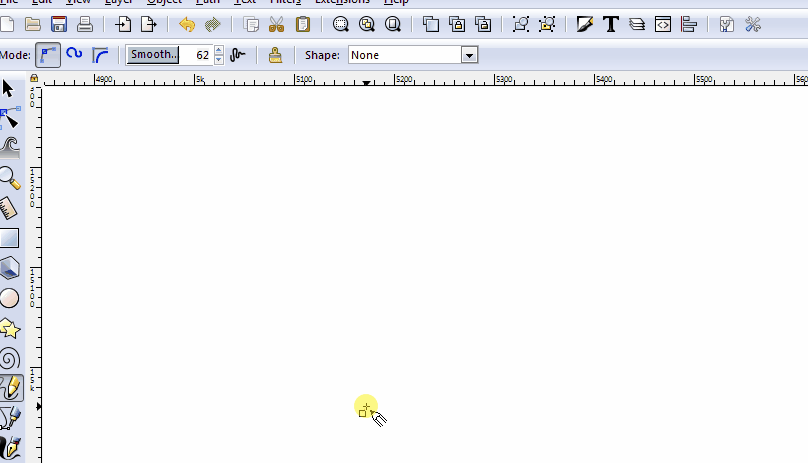Open the Extensions menu
This screenshot has width=808, height=463.
point(342,2)
